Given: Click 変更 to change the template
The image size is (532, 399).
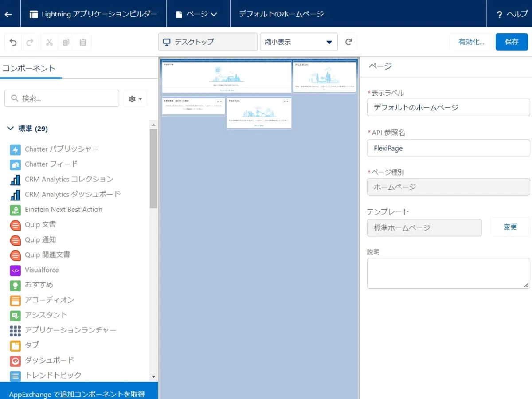Looking at the screenshot, I should point(510,227).
